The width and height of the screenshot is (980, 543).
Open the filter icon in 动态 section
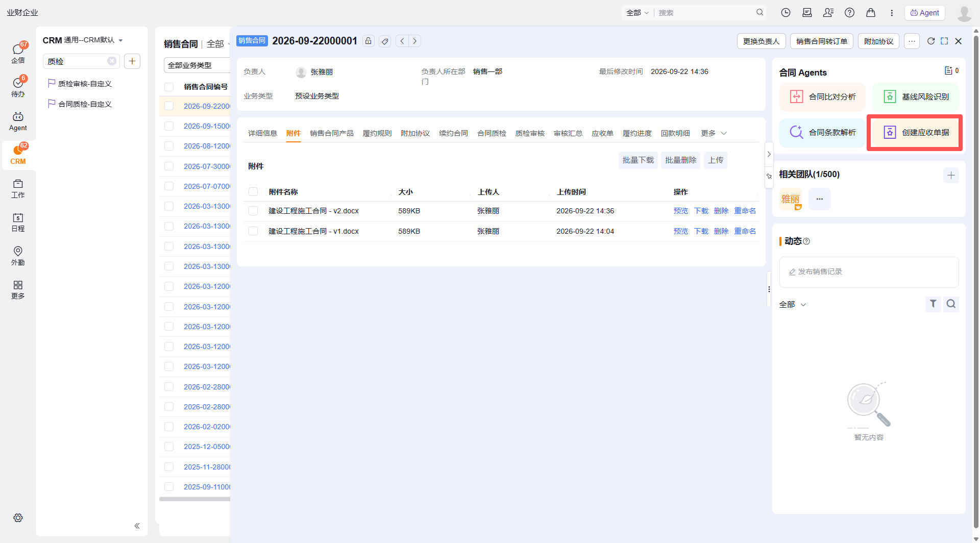[x=933, y=304]
